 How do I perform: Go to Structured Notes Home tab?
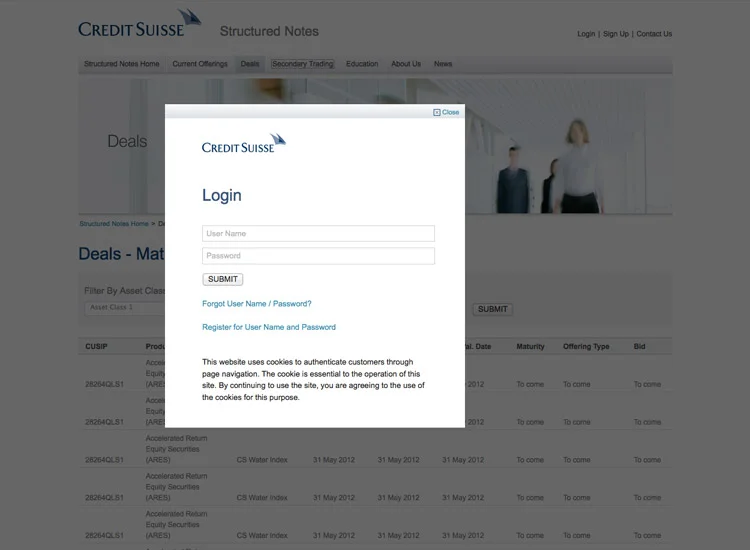coord(121,64)
